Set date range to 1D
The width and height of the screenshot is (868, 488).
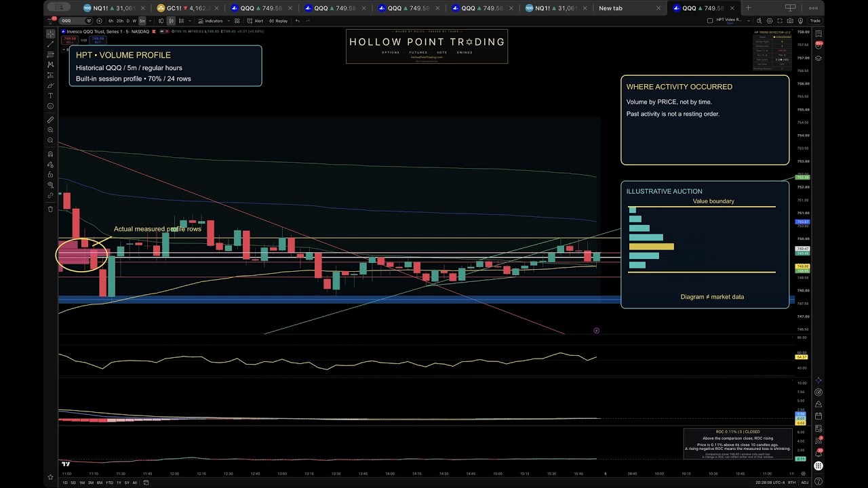65,483
